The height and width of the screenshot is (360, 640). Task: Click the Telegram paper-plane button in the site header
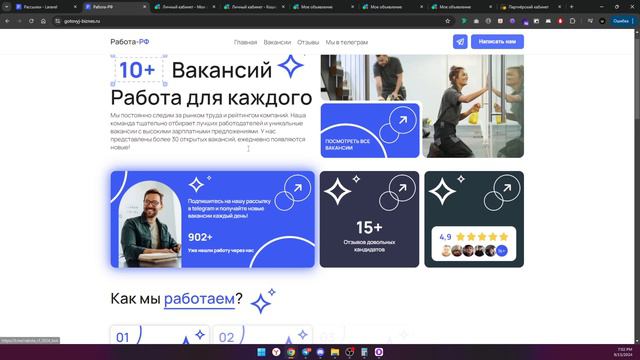click(460, 42)
